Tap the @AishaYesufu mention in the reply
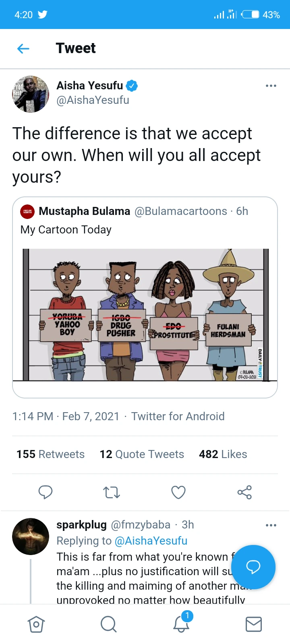Screen dimensions: 290x644 point(151,541)
